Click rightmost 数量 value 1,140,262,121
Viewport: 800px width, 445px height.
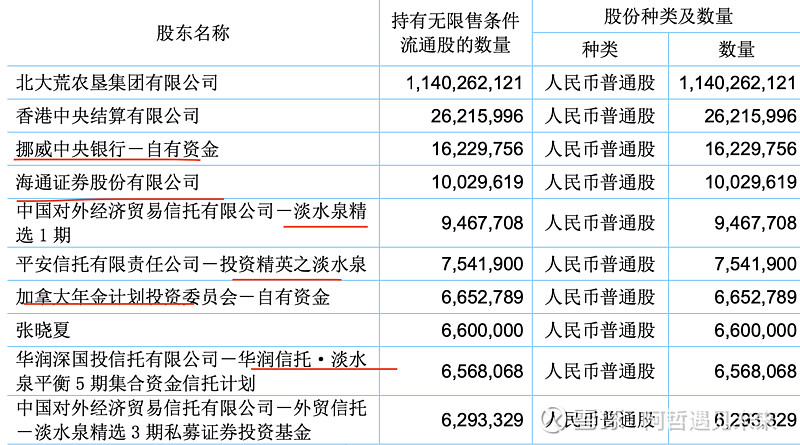[738, 83]
